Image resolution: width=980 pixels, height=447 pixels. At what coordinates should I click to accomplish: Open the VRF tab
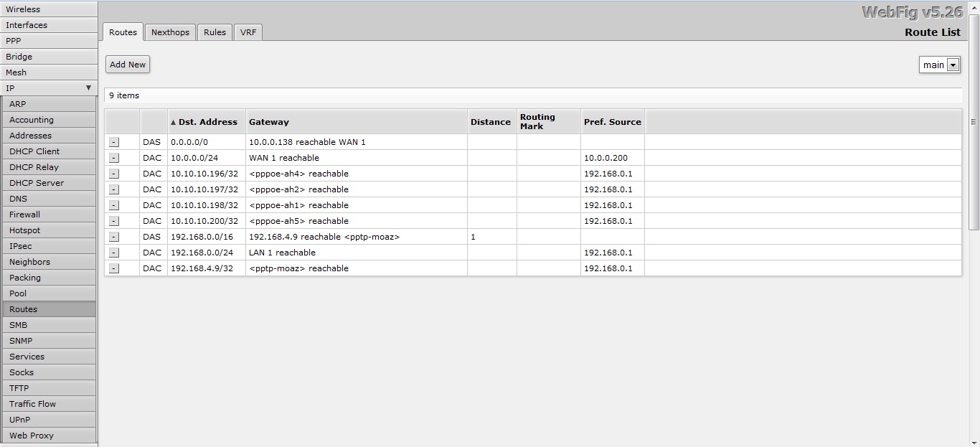point(248,32)
